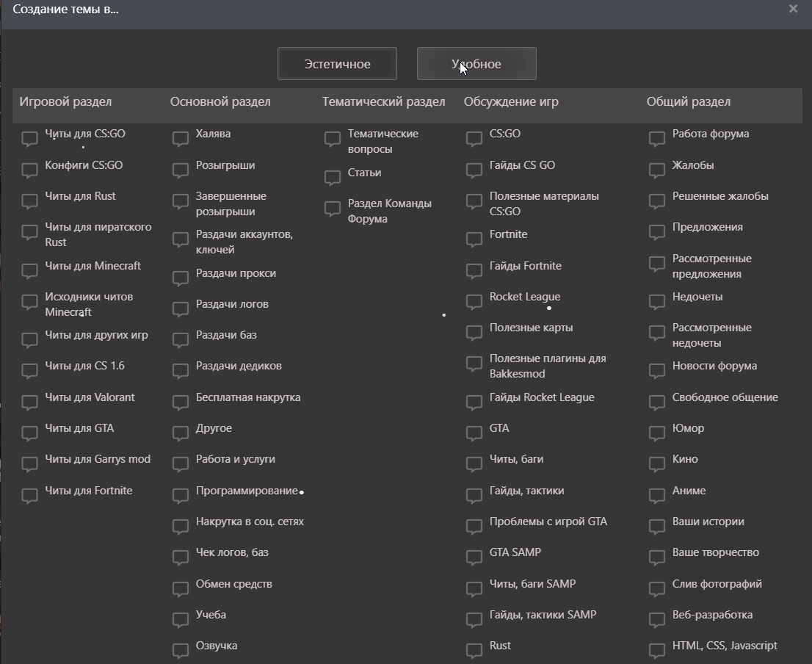Click the icon next to Аниме

click(656, 496)
